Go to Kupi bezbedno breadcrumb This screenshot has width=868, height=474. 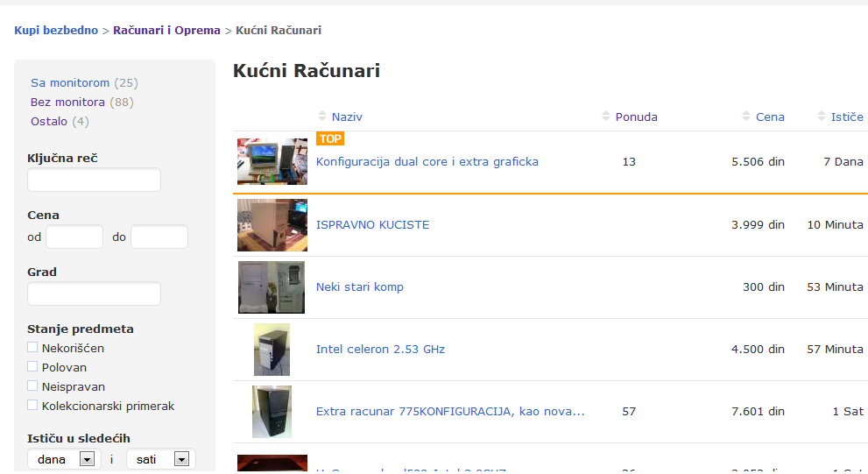(x=56, y=30)
